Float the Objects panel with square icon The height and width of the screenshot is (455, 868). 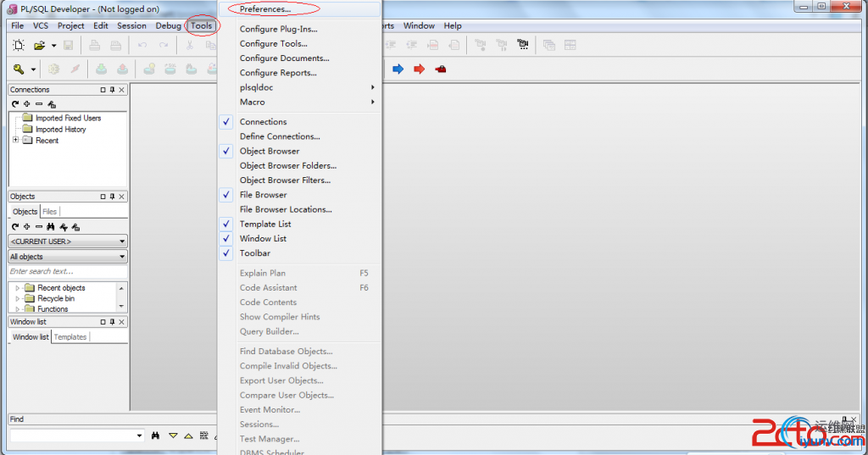point(103,197)
